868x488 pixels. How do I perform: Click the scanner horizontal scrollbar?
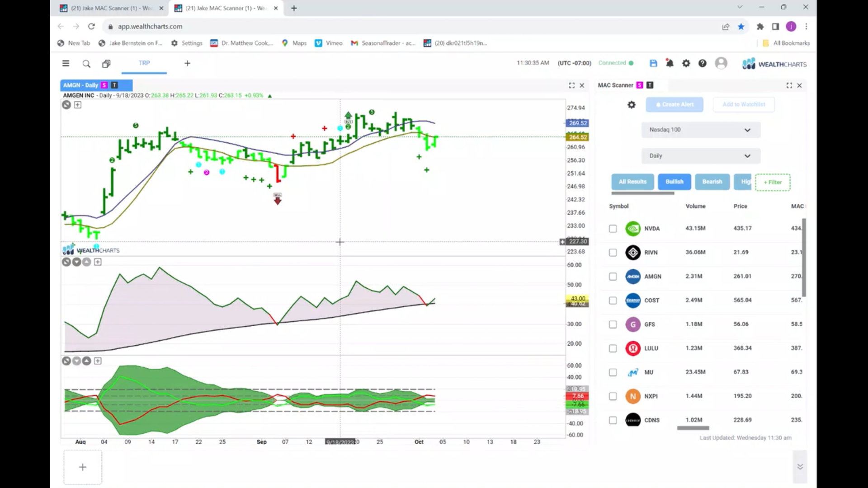tap(693, 428)
